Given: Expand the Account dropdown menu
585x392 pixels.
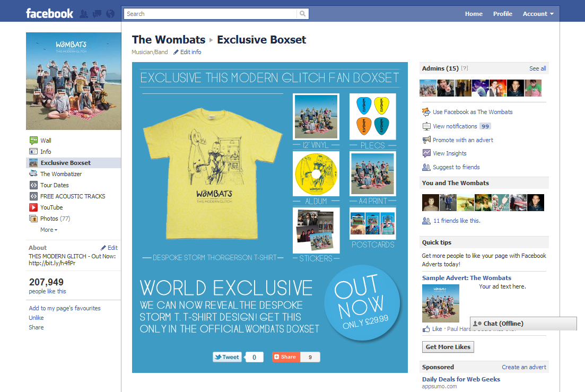Looking at the screenshot, I should point(538,14).
